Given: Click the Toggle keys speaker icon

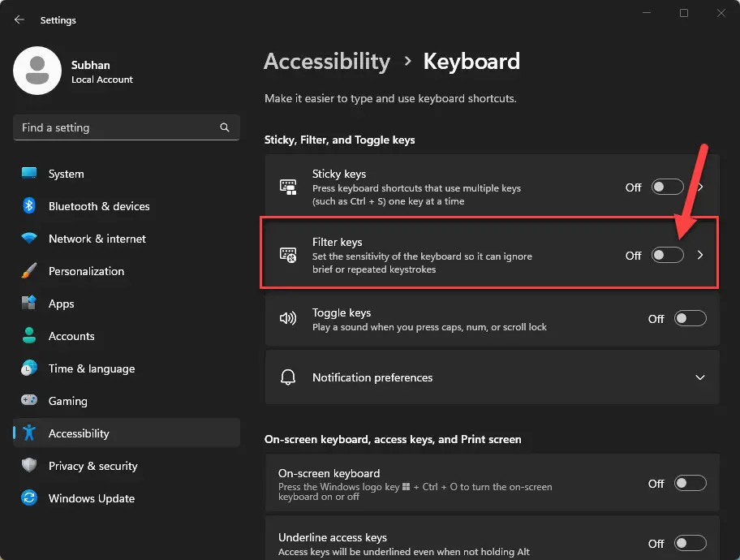Looking at the screenshot, I should [288, 318].
